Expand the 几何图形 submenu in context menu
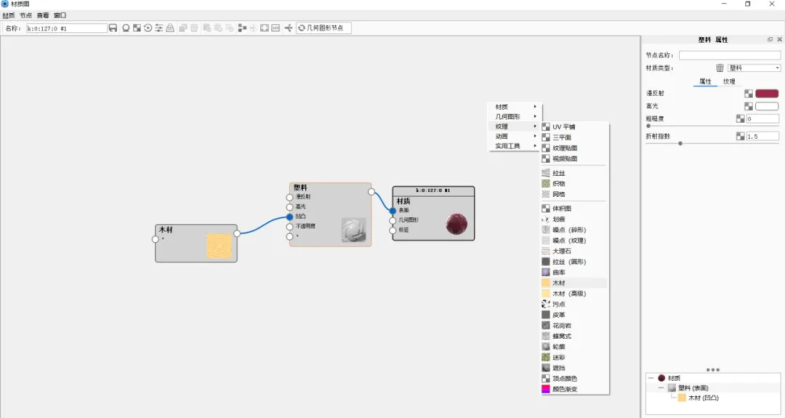Image resolution: width=785 pixels, height=418 pixels. (x=516, y=117)
